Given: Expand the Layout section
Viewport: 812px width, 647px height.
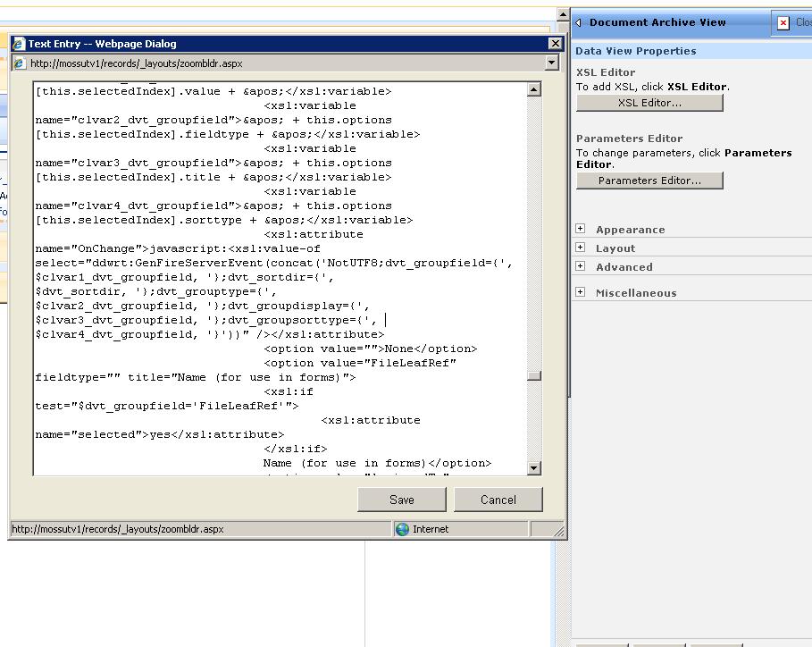Looking at the screenshot, I should pyautogui.click(x=580, y=247).
